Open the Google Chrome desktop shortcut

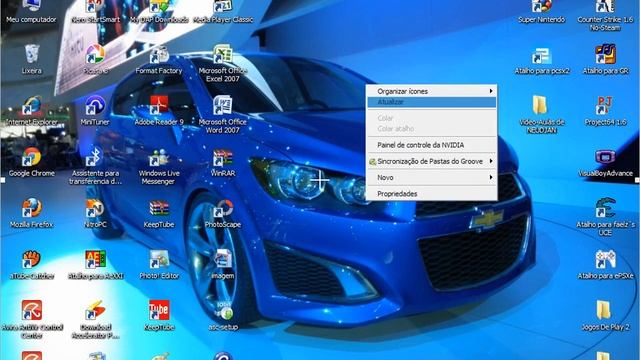click(x=32, y=157)
